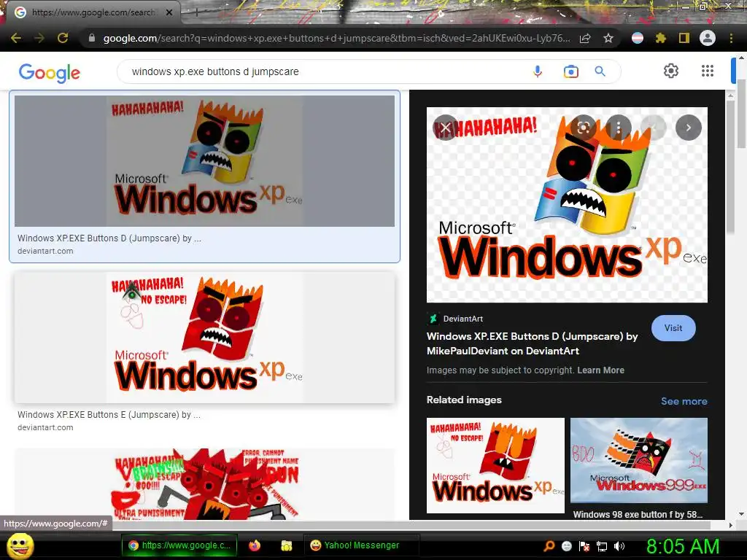This screenshot has width=747, height=560.
Task: Open the Chrome profile avatar
Action: pyautogui.click(x=708, y=38)
